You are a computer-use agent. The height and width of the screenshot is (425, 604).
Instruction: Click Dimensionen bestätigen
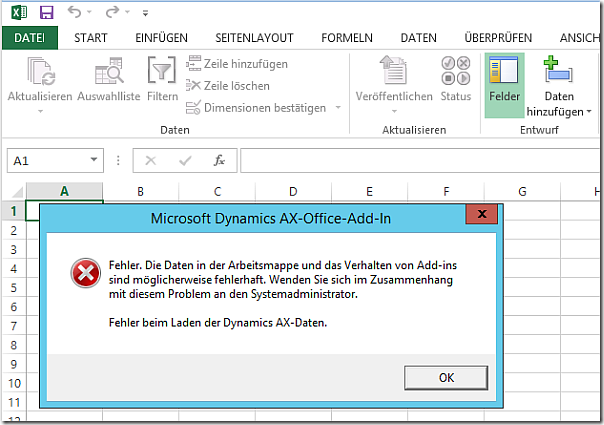(256, 108)
